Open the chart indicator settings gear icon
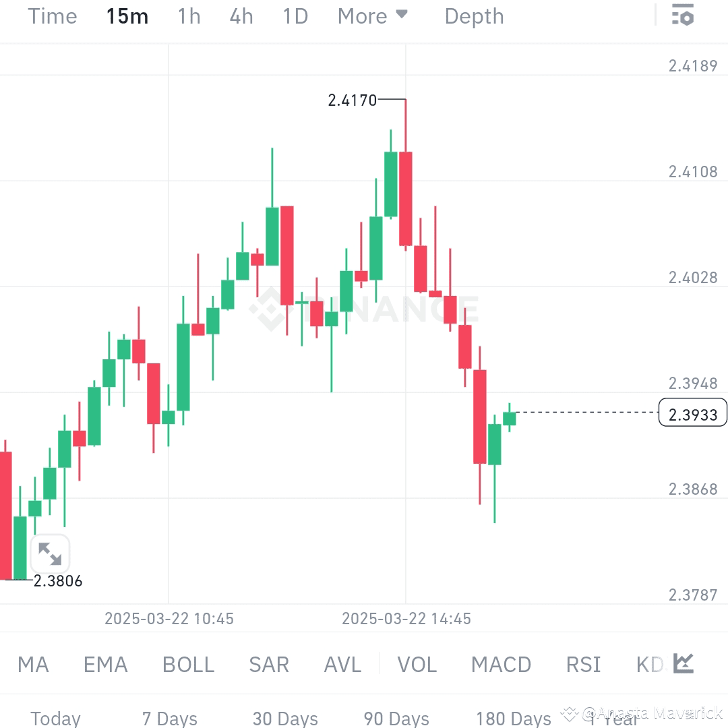The image size is (728, 728). pos(682,16)
